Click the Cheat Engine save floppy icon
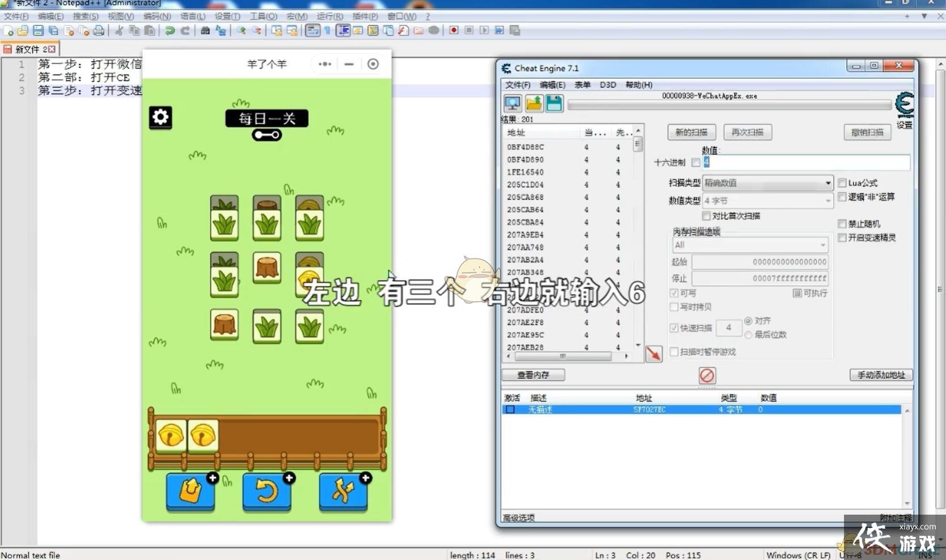This screenshot has height=560, width=946. [x=554, y=103]
